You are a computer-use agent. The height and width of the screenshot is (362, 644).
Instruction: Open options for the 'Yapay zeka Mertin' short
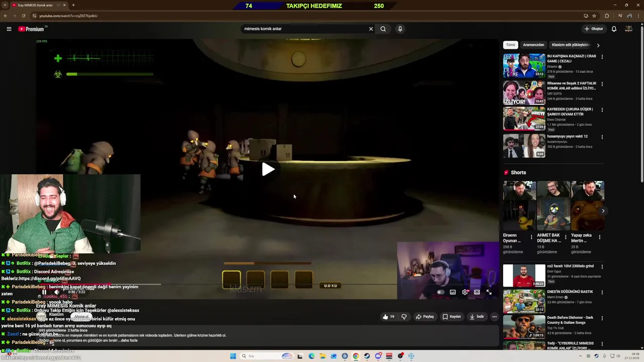(599, 237)
